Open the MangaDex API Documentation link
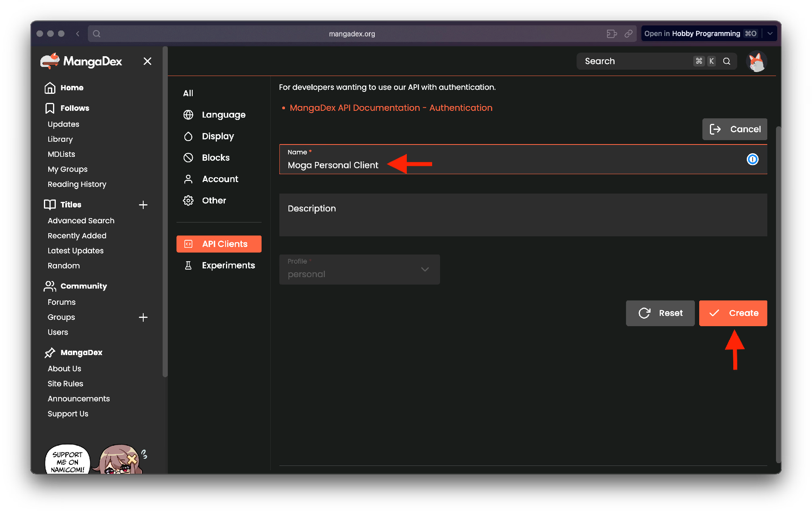 pos(391,108)
